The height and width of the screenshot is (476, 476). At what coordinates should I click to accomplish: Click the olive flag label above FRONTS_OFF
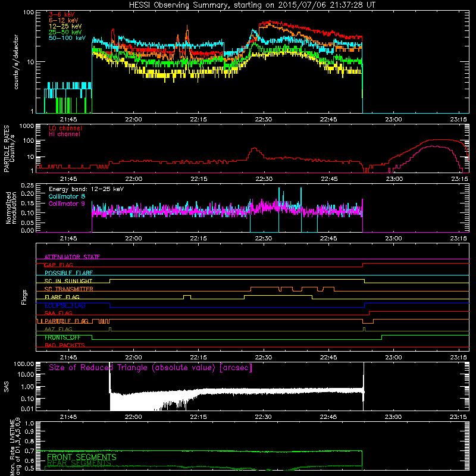(x=58, y=329)
